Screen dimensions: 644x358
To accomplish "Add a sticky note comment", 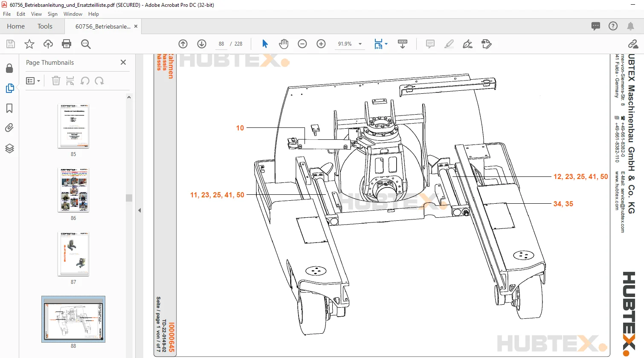I will (x=430, y=44).
